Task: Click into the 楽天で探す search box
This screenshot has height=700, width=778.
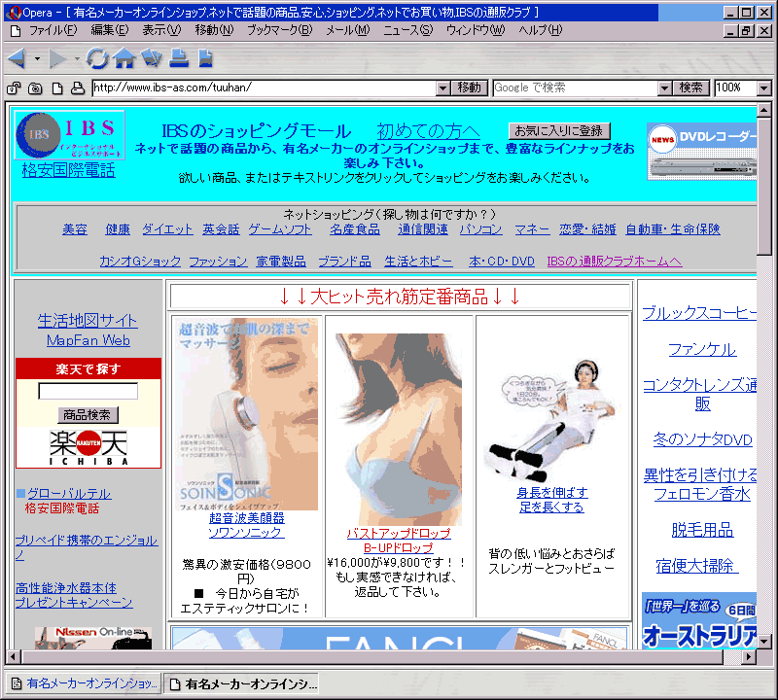Action: point(88,391)
